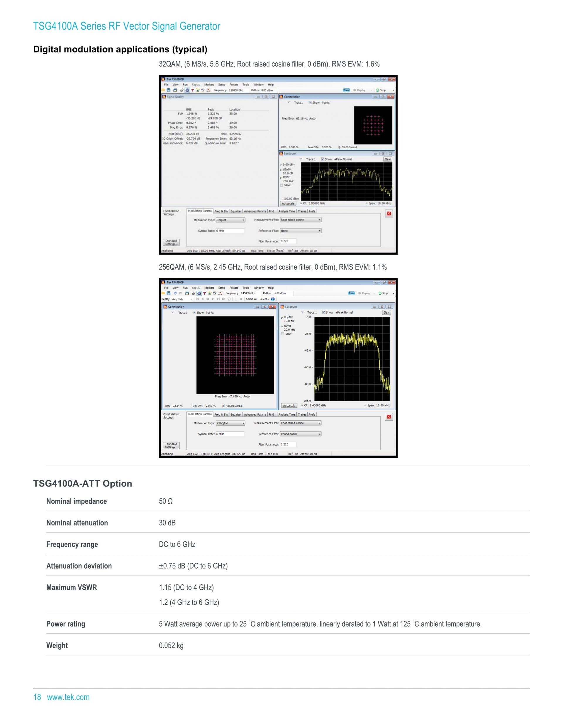Click the 32QAM constellation plot display

pos(373,125)
